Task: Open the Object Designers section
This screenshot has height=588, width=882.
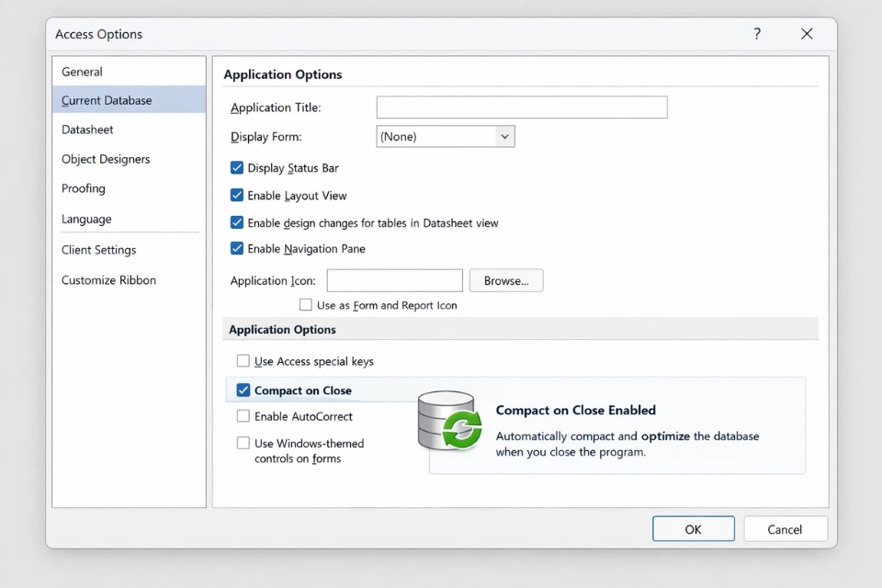Action: point(106,159)
